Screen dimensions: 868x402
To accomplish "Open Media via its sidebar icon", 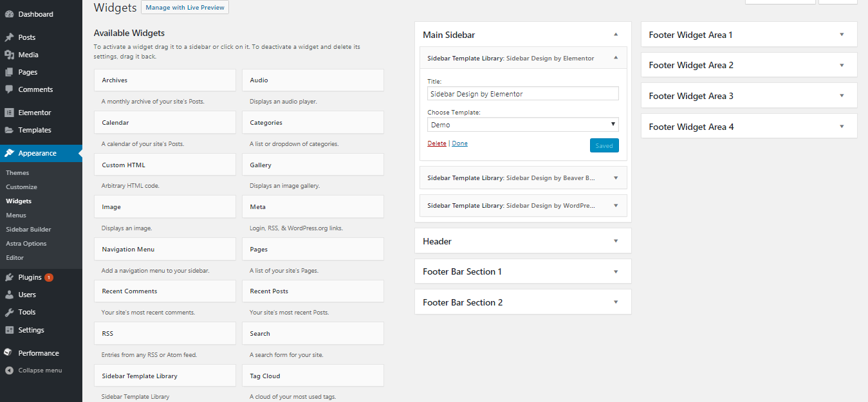I will click(9, 55).
